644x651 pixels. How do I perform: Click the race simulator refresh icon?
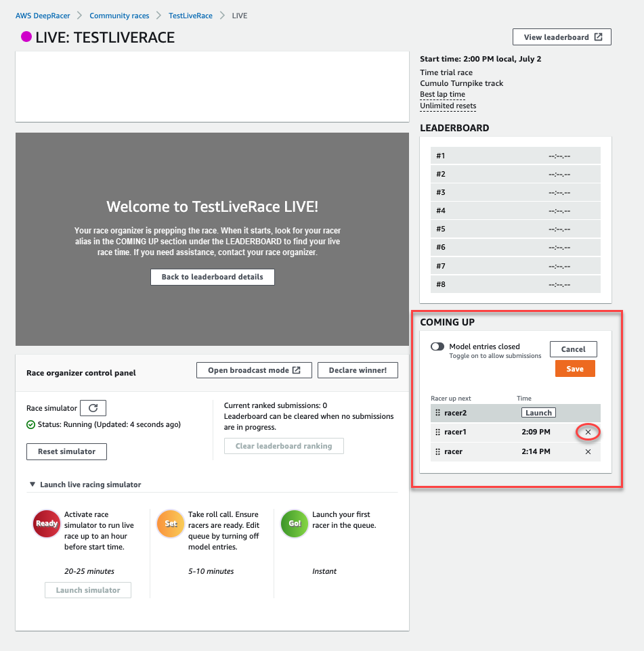pos(93,408)
